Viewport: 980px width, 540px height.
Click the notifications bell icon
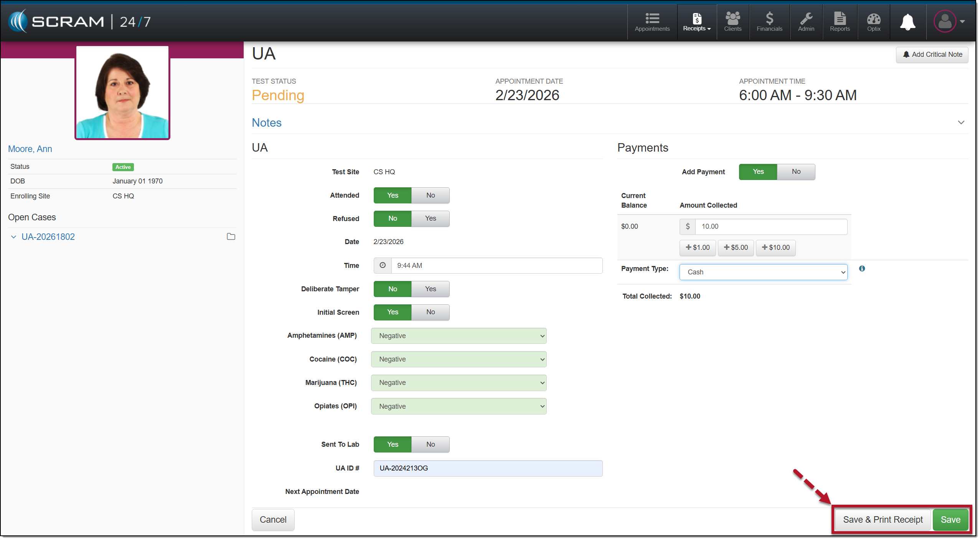907,22
